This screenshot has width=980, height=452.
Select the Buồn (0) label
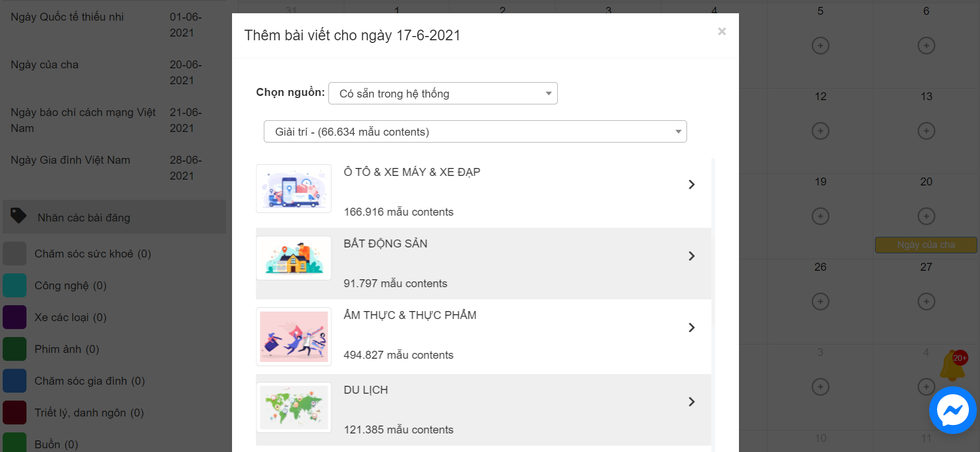[56, 444]
